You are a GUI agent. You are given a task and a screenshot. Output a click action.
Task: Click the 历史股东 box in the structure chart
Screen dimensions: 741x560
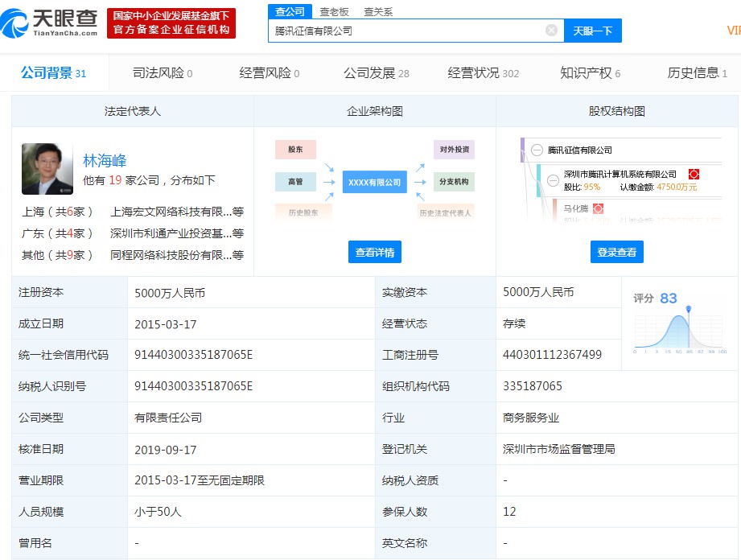click(303, 212)
